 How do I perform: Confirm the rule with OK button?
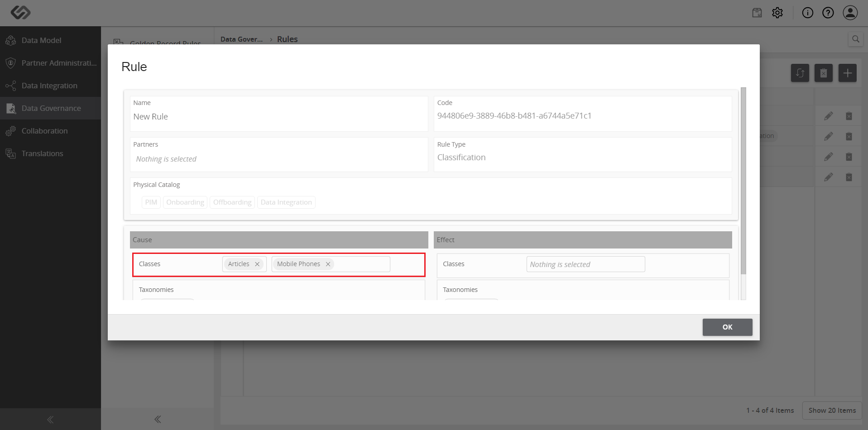[x=727, y=327]
